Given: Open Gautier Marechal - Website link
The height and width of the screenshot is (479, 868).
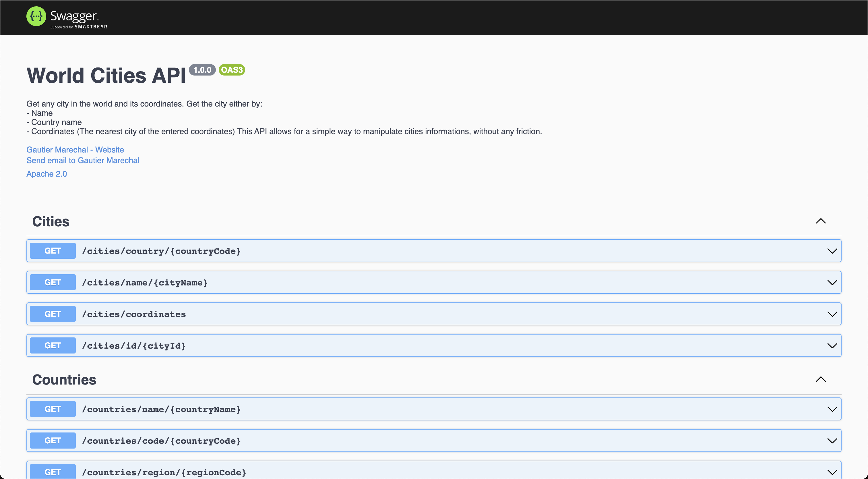Looking at the screenshot, I should (75, 150).
